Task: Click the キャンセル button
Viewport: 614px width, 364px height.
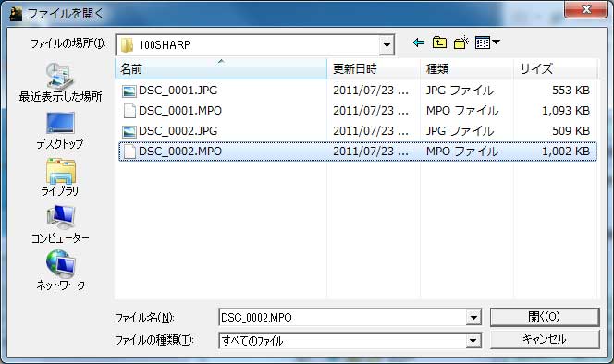Action: click(x=545, y=339)
